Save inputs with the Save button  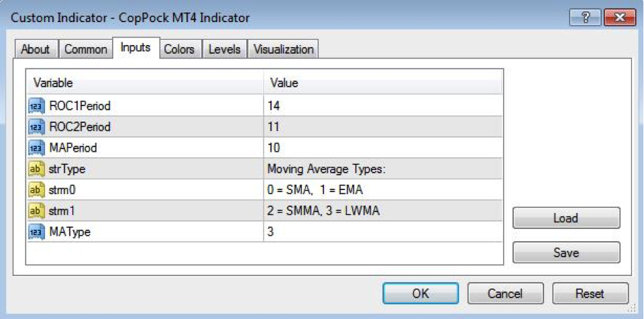pos(566,253)
